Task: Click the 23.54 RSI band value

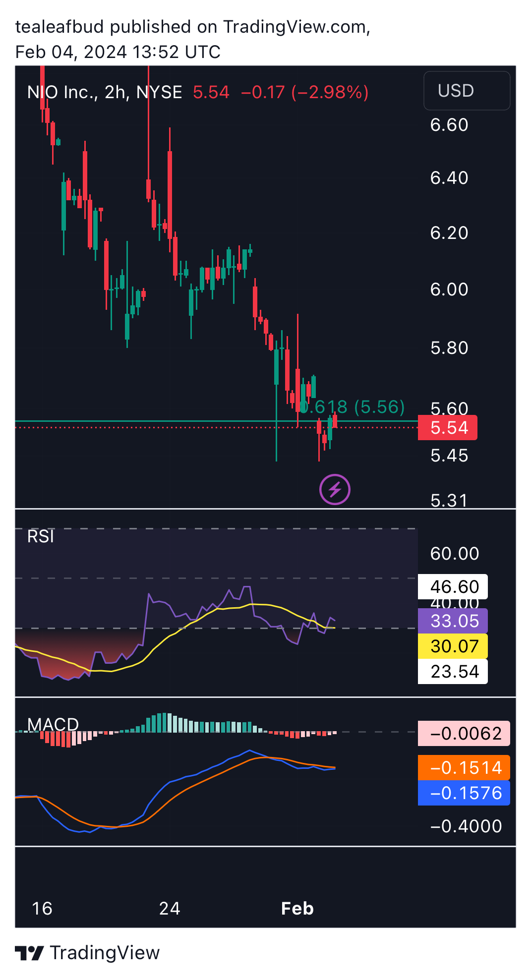Action: (x=453, y=672)
